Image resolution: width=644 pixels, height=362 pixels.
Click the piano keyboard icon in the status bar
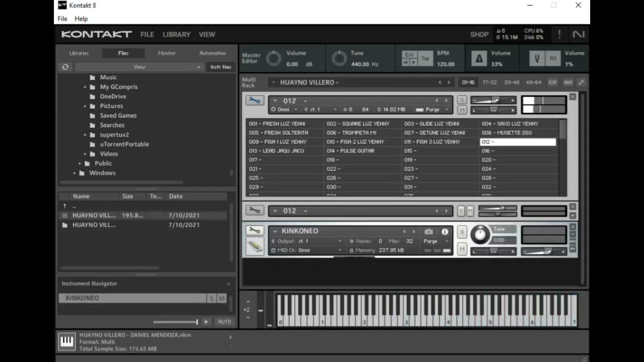click(x=67, y=342)
